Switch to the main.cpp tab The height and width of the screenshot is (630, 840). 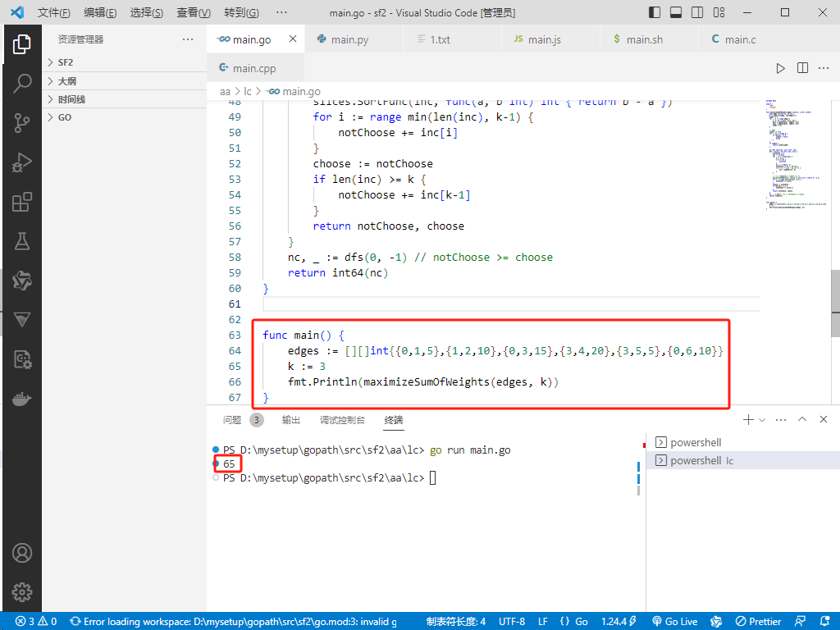[254, 68]
